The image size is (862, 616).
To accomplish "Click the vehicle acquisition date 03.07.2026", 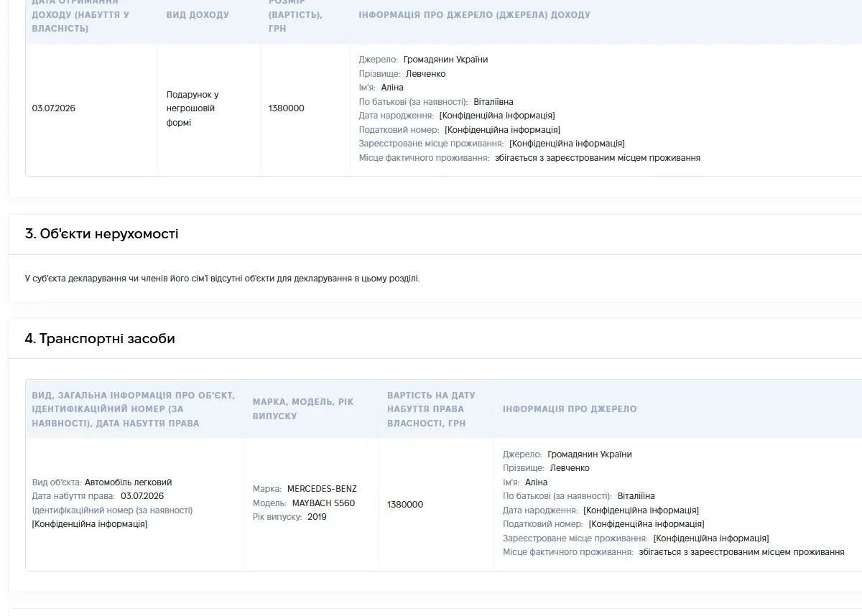I will point(142,496).
